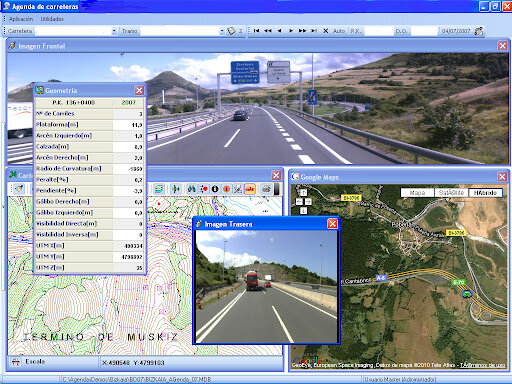The width and height of the screenshot is (512, 384).
Task: Click the Imagen Trasera rear view image
Action: click(x=267, y=287)
